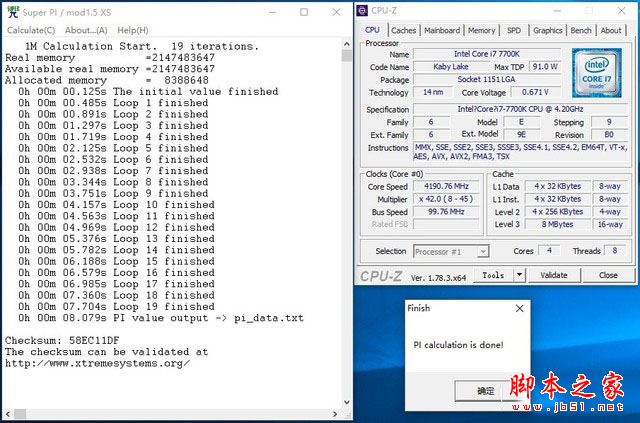Click the scroll right arrow in Super PI
This screenshot has height=423, width=640.
336,414
